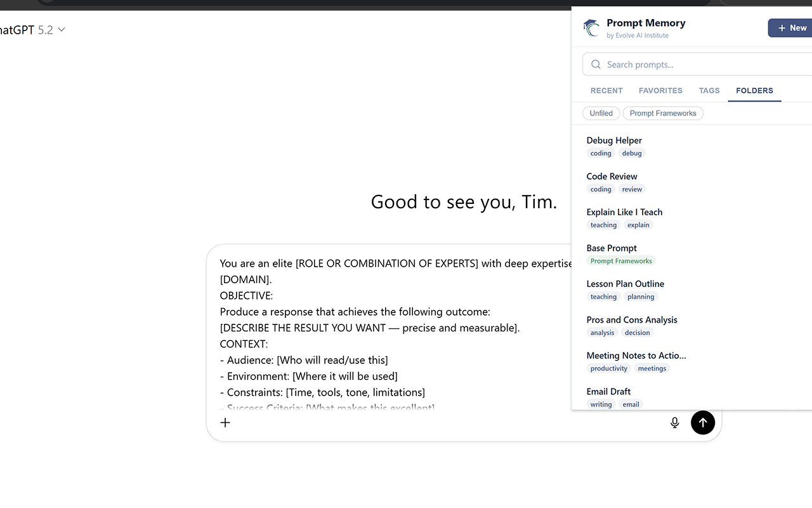Viewport: 812px width, 508px height.
Task: Open the Tags tab
Action: (709, 91)
